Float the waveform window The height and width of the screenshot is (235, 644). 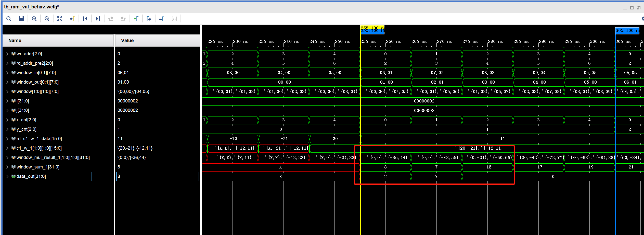tap(639, 8)
